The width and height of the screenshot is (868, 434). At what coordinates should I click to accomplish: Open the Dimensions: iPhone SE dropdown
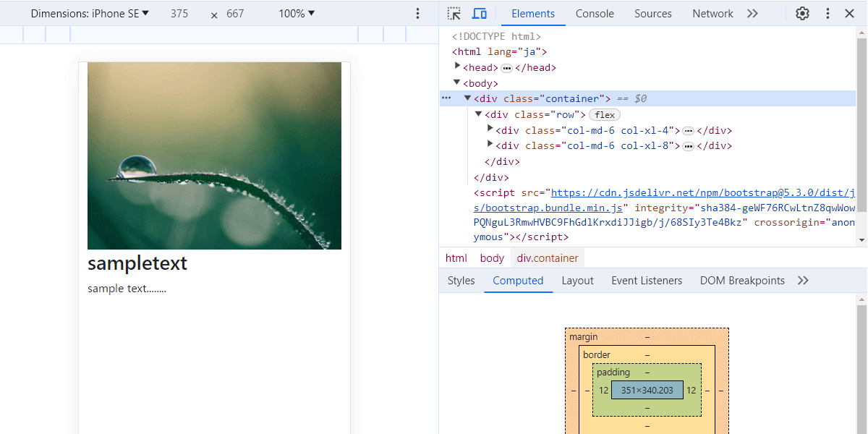click(x=90, y=14)
